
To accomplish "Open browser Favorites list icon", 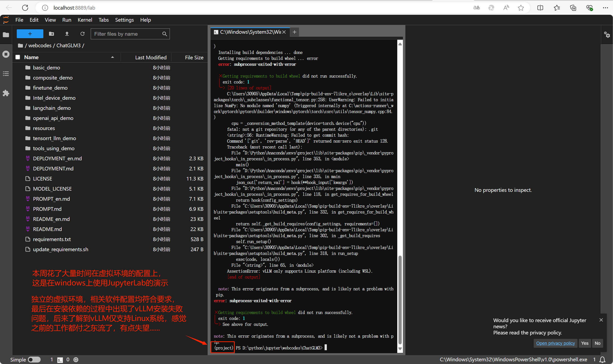I will click(557, 8).
